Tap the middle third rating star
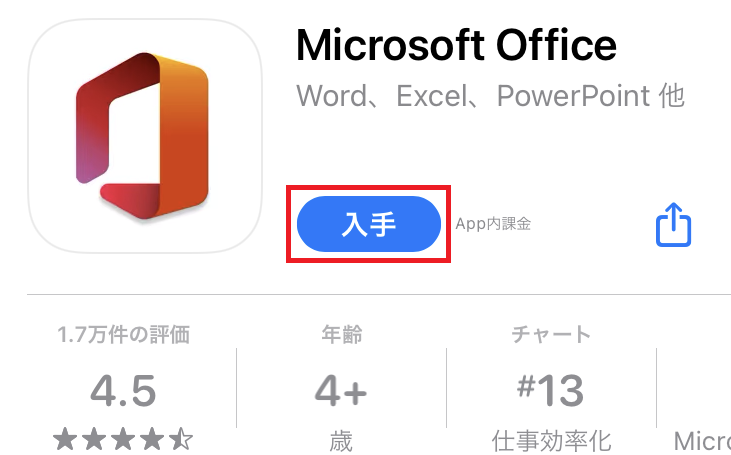Viewport: 731px width, 455px height. click(123, 440)
